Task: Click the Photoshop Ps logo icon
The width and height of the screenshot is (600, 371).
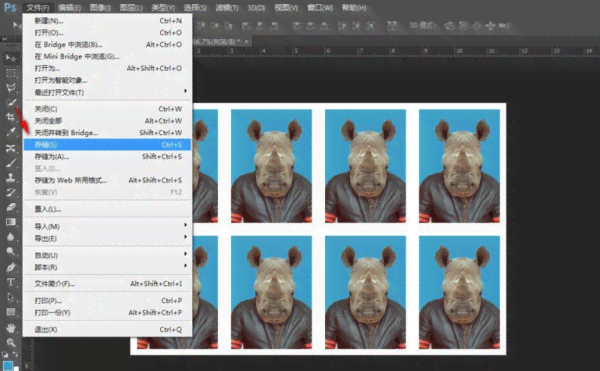Action: 10,7
